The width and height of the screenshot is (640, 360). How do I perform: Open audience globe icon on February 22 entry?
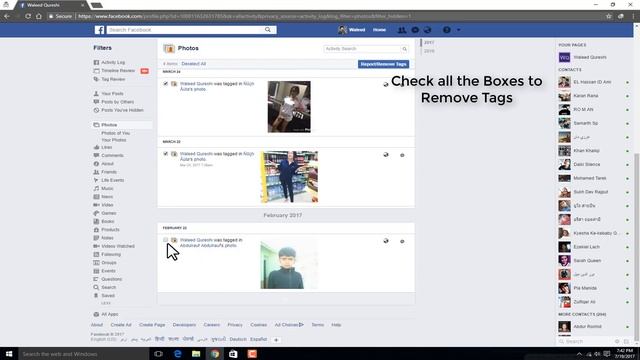(x=386, y=241)
